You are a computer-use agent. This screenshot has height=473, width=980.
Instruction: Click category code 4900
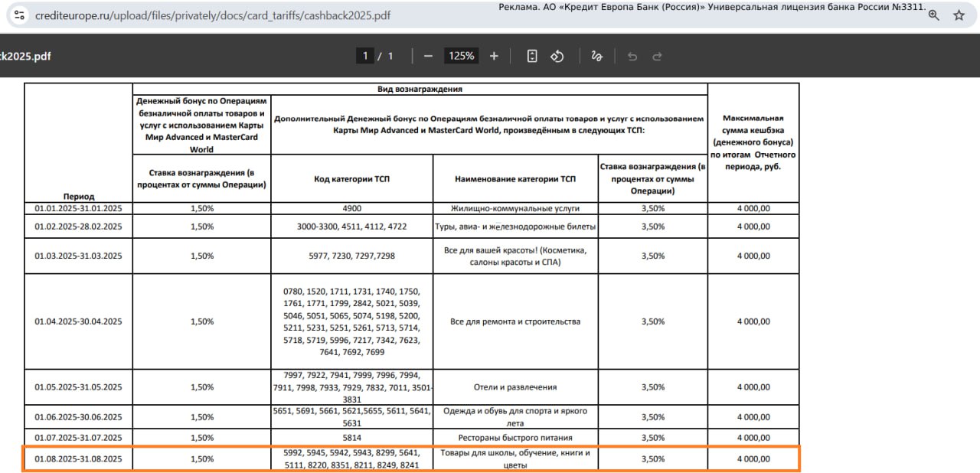[352, 208]
